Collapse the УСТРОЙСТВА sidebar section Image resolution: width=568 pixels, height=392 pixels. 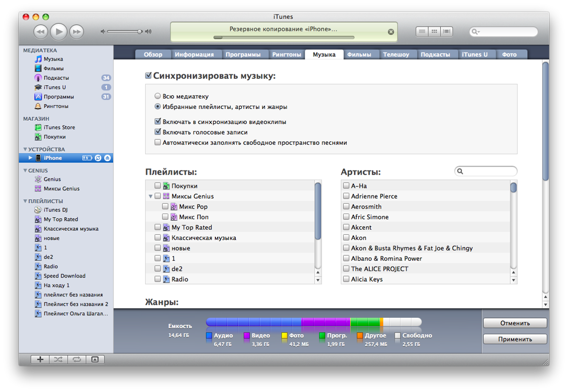pyautogui.click(x=25, y=150)
